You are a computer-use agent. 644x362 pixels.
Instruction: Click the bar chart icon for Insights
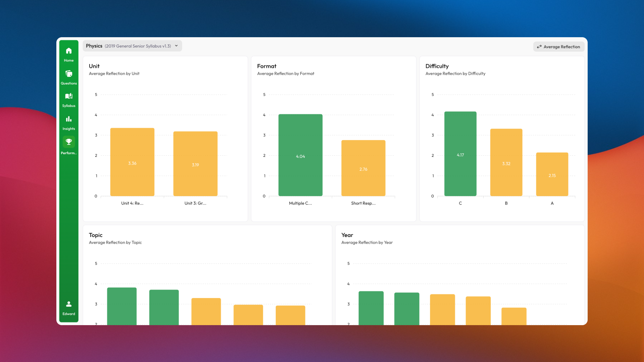pyautogui.click(x=68, y=119)
